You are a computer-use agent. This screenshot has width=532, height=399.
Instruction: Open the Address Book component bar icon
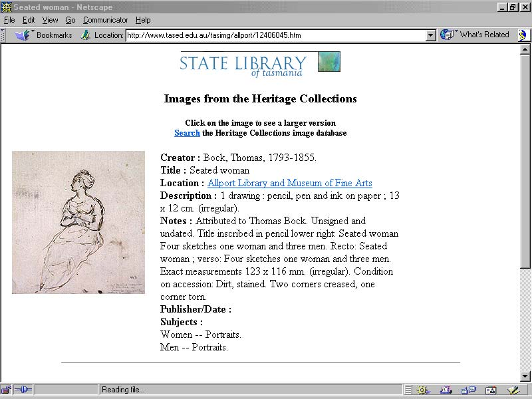coord(491,390)
